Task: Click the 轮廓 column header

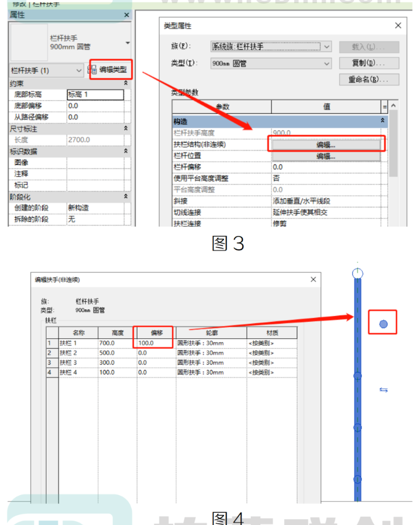Action: [212, 333]
